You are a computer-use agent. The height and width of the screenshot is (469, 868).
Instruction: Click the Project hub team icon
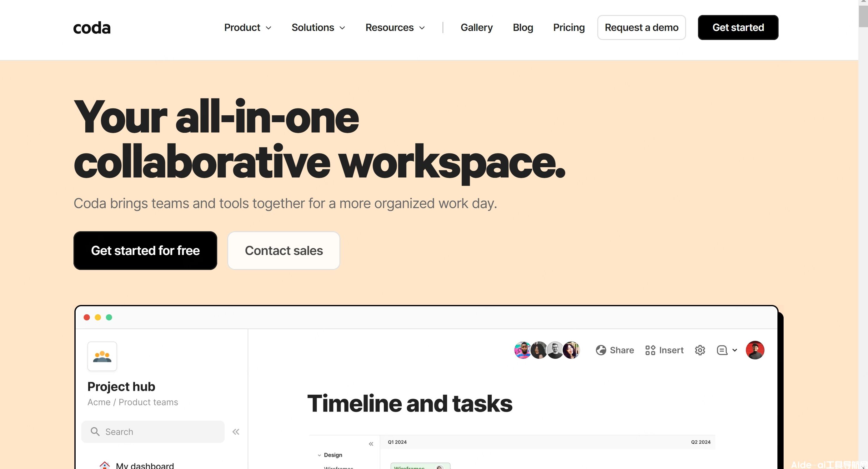(102, 356)
